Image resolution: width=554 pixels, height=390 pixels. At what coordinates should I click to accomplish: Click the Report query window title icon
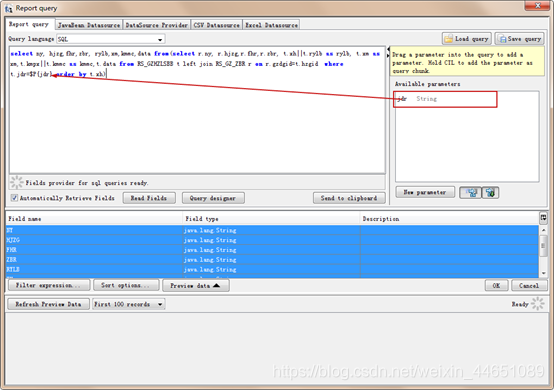coord(8,8)
